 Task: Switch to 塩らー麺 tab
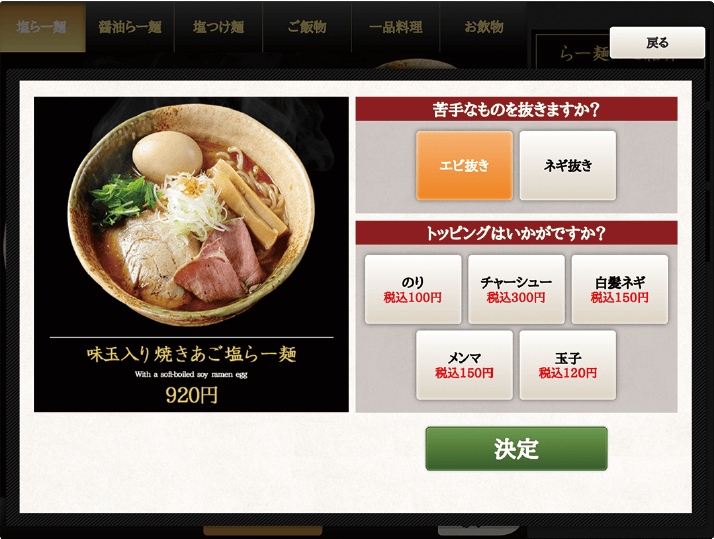coord(42,27)
